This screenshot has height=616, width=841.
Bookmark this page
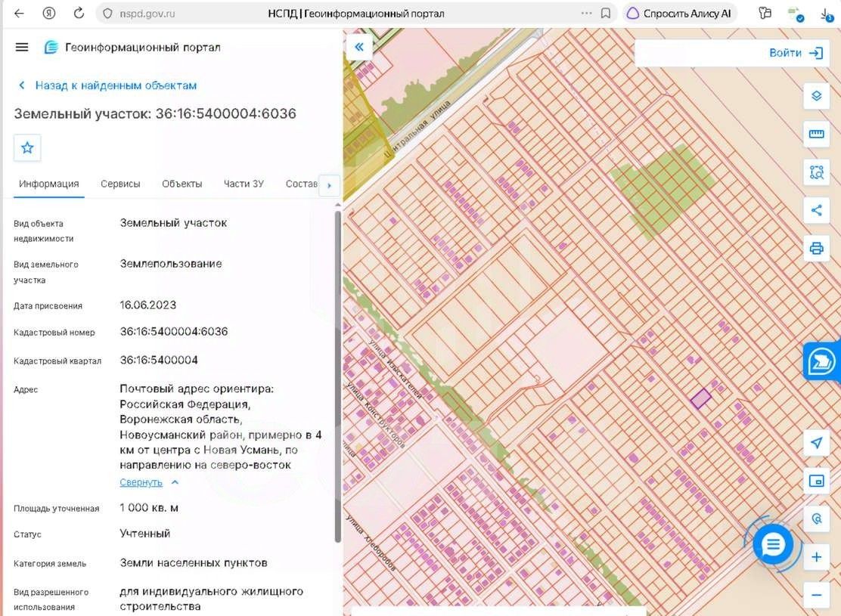tap(606, 14)
